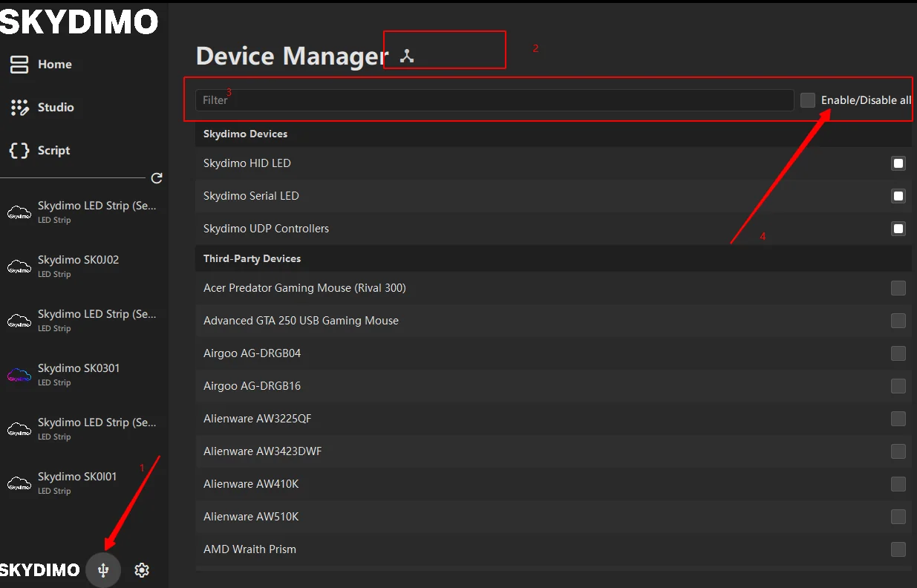The image size is (917, 588).
Task: Click the Studio palette icon
Action: click(x=19, y=108)
